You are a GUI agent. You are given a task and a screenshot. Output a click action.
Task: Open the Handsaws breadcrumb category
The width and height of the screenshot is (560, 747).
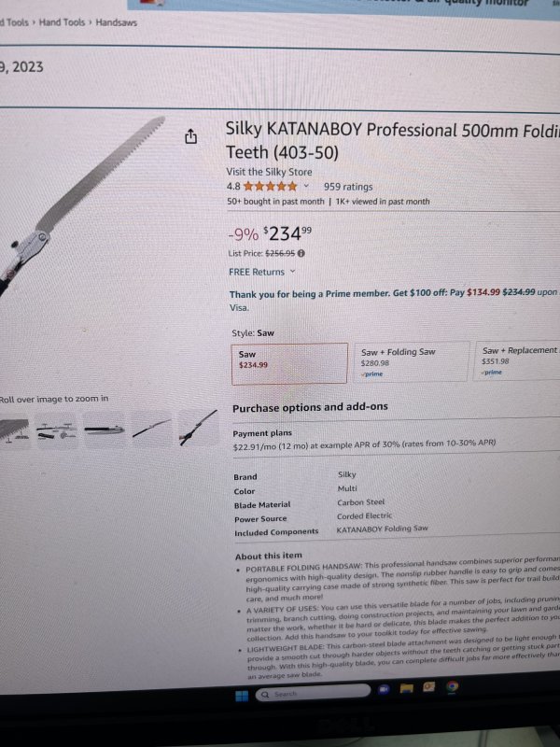coord(116,22)
